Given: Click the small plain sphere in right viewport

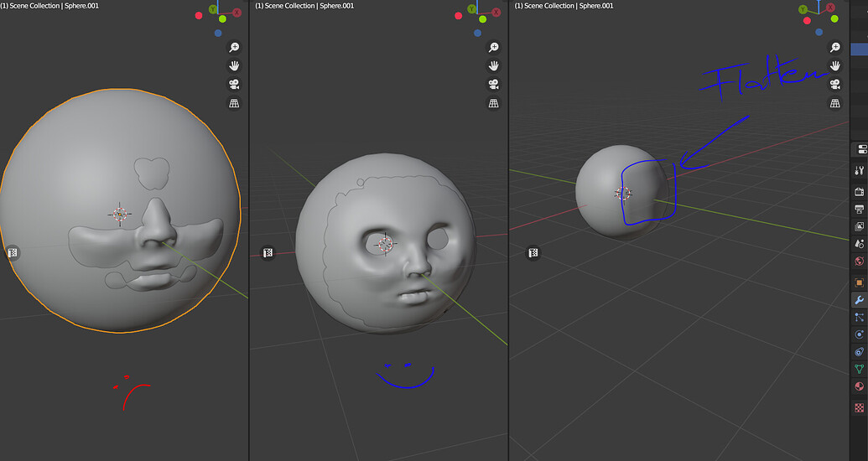Looking at the screenshot, I should [621, 192].
